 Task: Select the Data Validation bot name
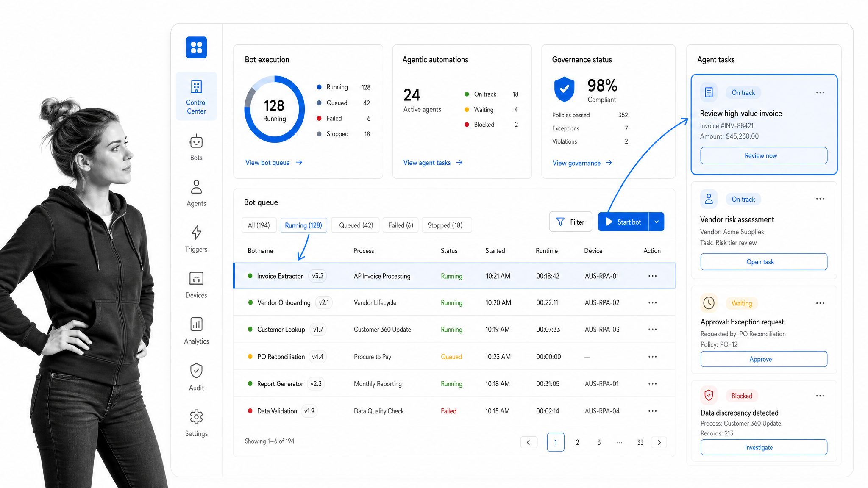point(277,411)
